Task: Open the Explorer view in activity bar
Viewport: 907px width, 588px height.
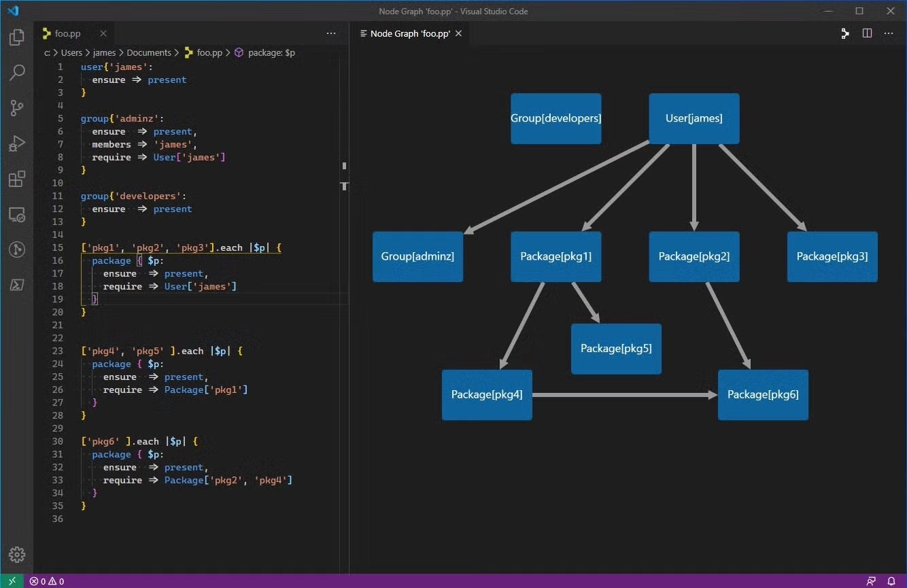Action: click(x=17, y=37)
